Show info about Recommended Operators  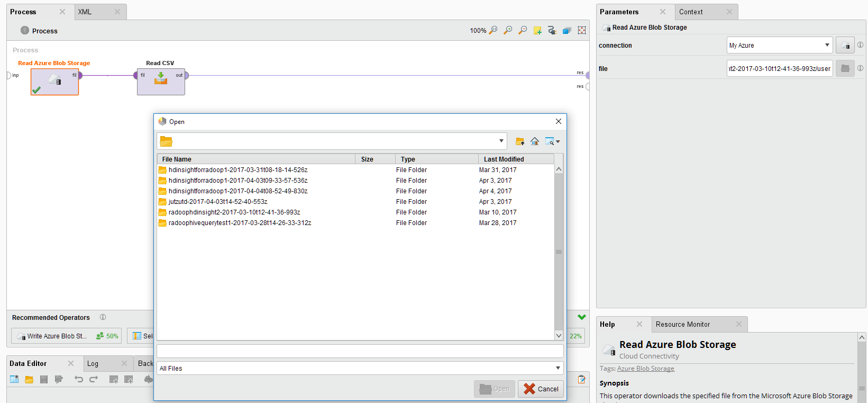103,317
